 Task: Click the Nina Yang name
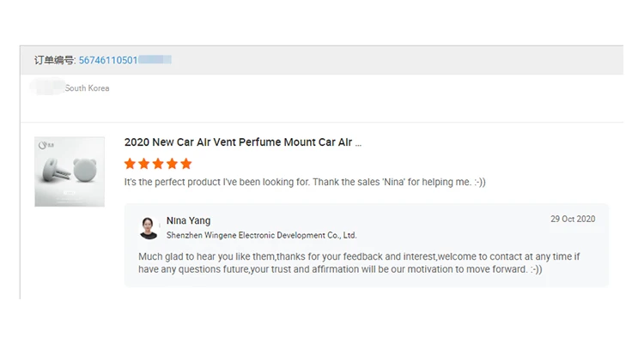point(188,220)
